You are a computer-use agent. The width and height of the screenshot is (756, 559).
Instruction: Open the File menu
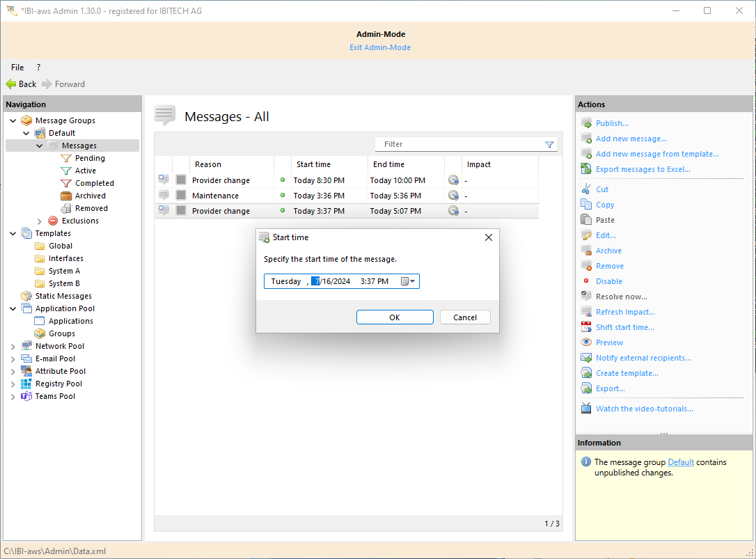click(x=17, y=68)
